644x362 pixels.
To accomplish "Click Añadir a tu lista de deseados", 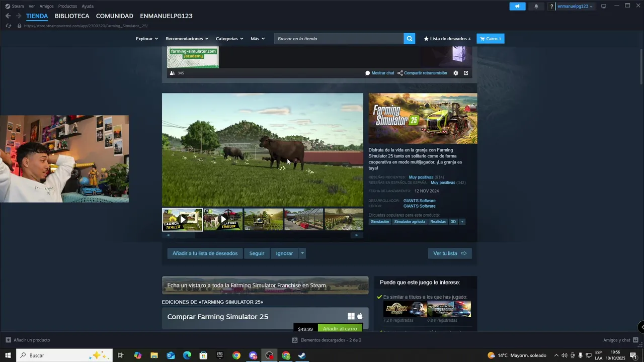I will pos(205,253).
